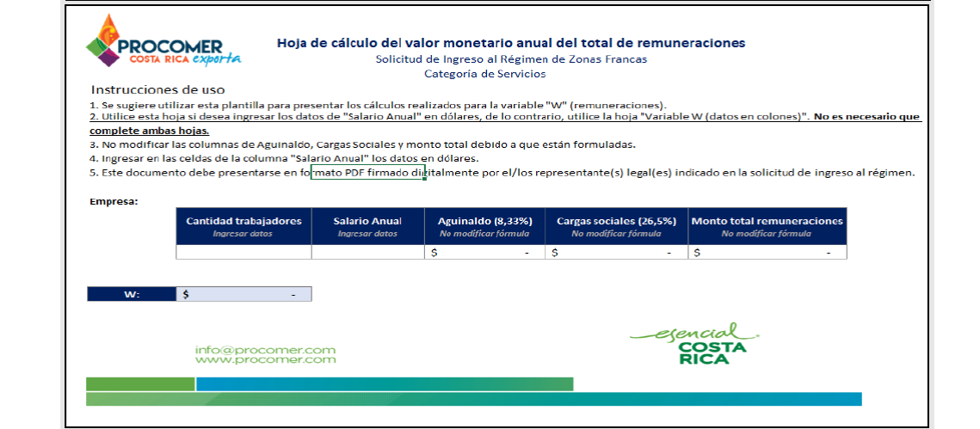The height and width of the screenshot is (429, 980).
Task: Select the Monto total remuneraciones header
Action: tap(767, 226)
